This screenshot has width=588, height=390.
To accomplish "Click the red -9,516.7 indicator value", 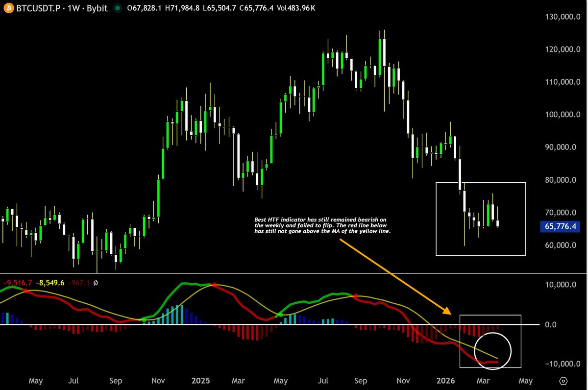I will (18, 283).
